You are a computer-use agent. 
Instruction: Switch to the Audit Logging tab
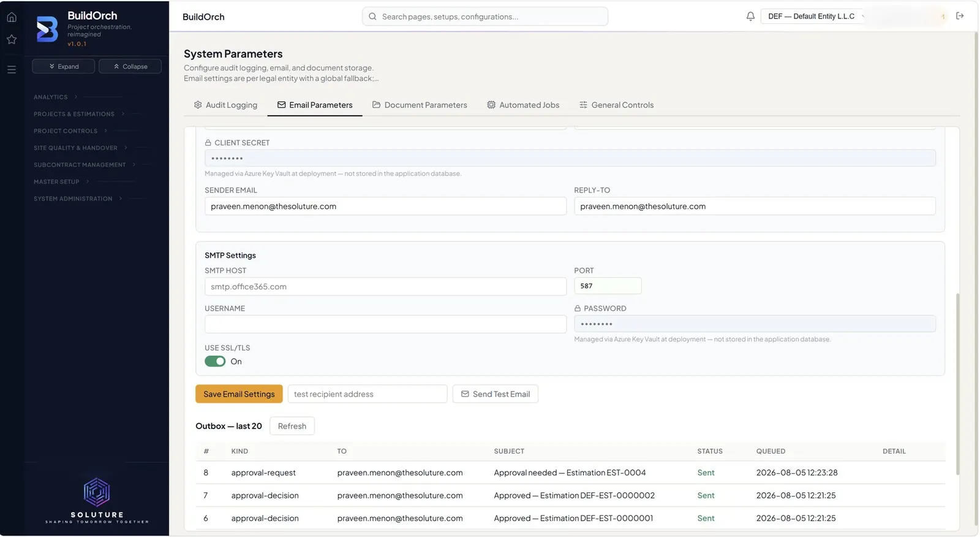pos(225,105)
